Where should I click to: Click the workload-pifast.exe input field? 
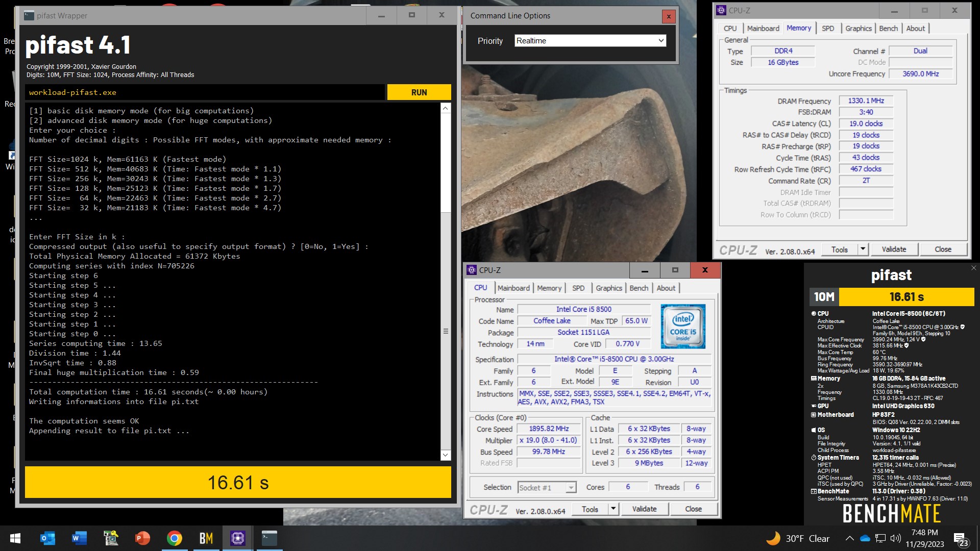tap(204, 92)
